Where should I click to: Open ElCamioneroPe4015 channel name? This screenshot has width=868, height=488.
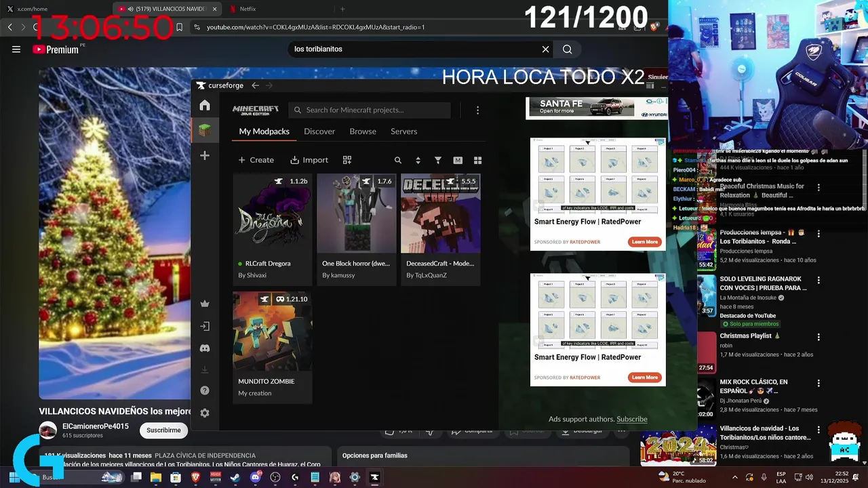click(x=96, y=426)
